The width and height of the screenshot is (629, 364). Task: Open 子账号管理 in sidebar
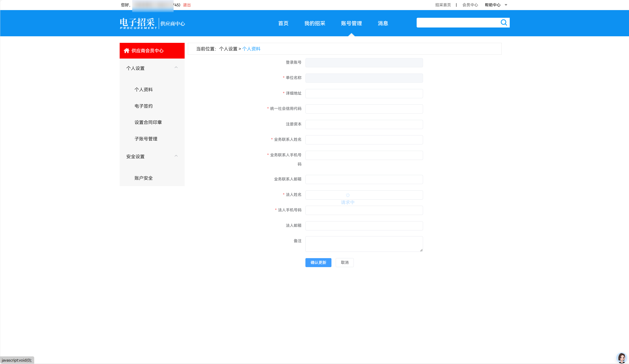146,139
